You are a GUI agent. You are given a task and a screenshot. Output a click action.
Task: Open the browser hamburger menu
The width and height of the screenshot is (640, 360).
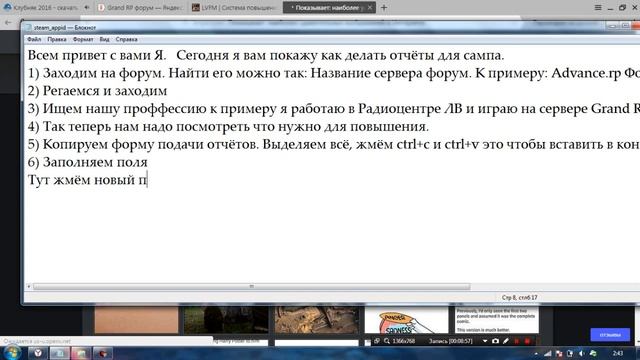(x=598, y=7)
